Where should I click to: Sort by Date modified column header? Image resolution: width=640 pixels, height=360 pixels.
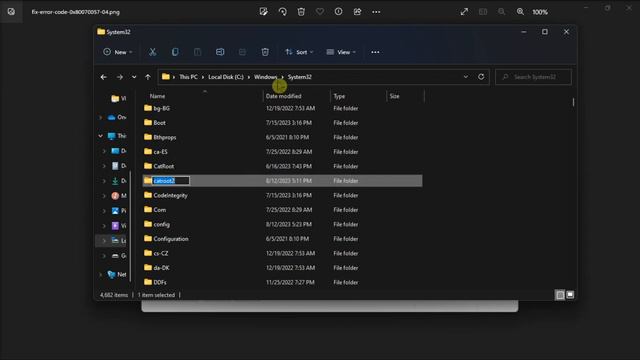pos(283,96)
